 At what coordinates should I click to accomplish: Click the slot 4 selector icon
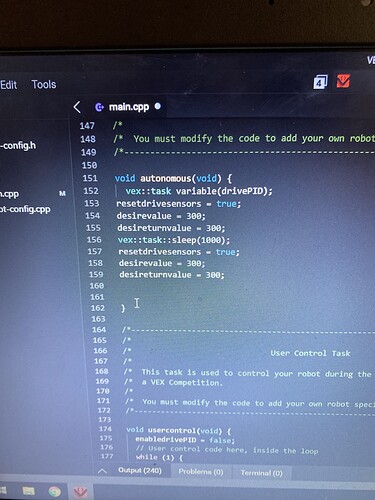[x=320, y=82]
